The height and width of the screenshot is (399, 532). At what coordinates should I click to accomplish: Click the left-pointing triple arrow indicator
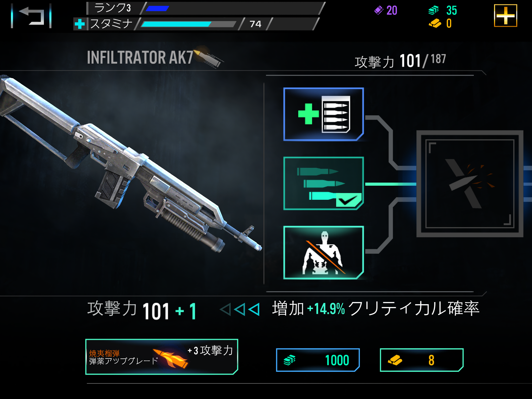240,309
